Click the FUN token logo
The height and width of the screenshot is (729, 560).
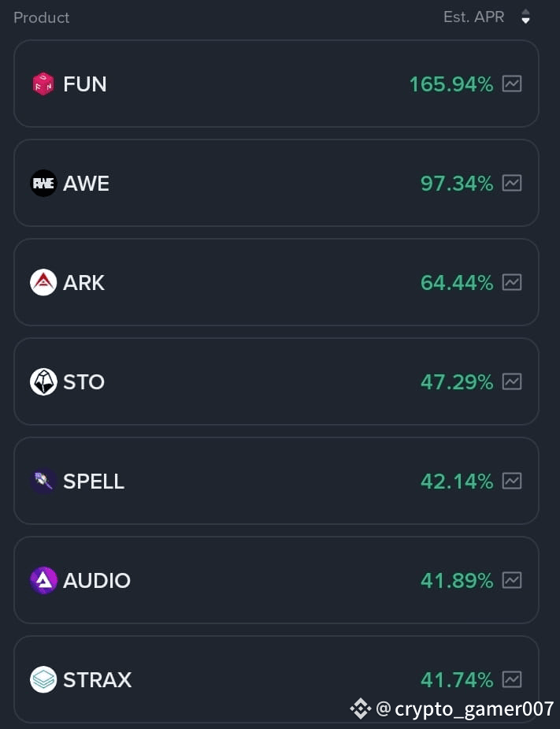click(43, 84)
